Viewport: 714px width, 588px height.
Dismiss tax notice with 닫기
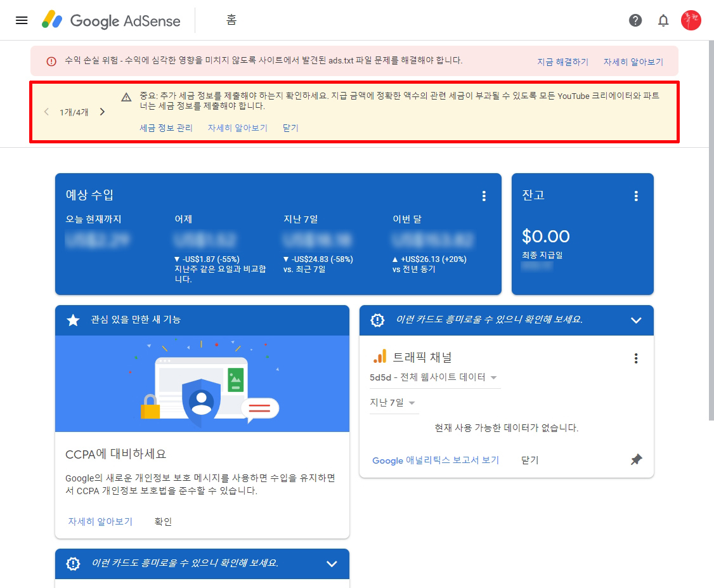[x=290, y=128]
